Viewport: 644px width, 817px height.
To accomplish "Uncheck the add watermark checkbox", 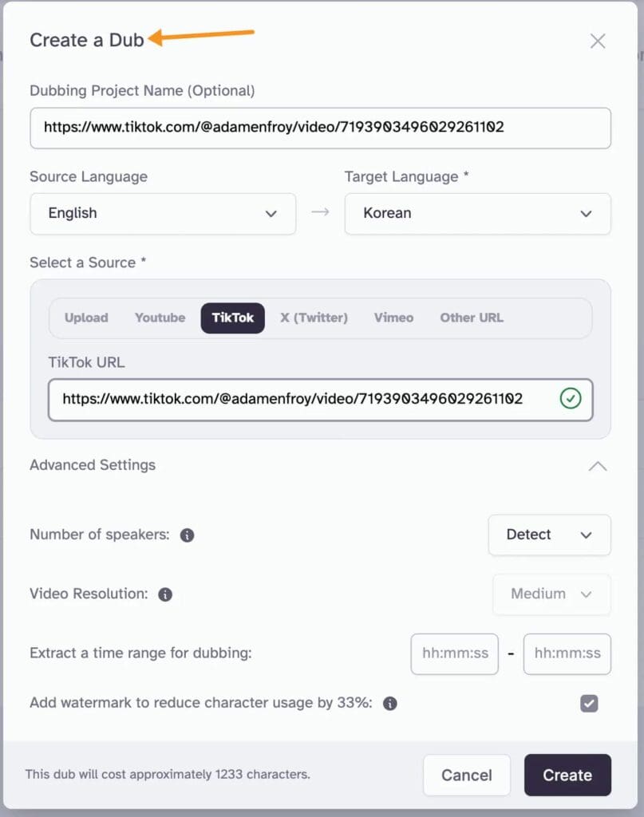I will (589, 704).
